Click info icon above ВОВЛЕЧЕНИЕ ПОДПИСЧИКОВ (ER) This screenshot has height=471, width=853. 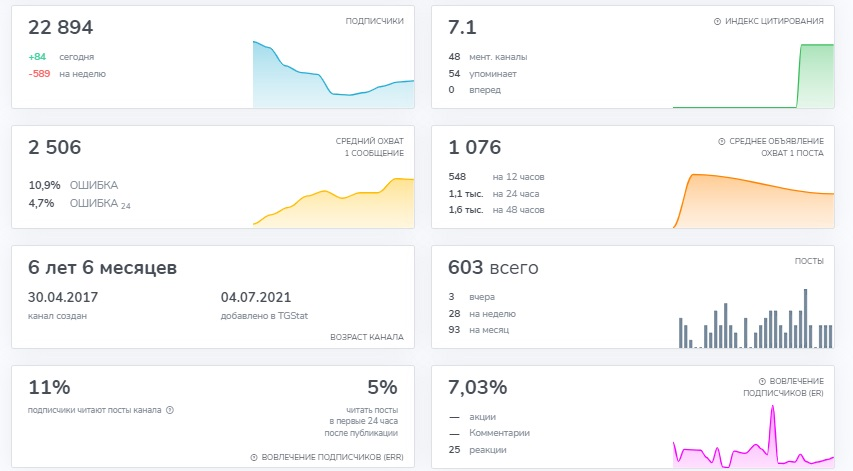[762, 382]
